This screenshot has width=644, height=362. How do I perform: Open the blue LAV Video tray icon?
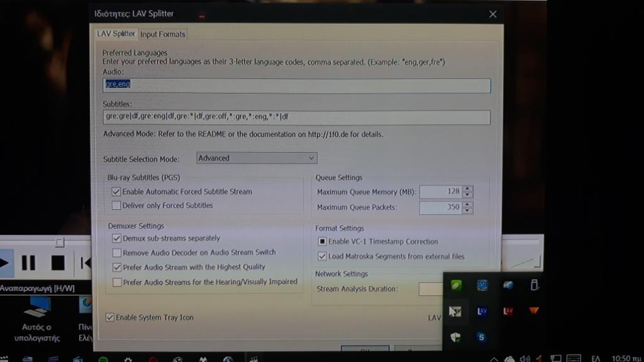tap(482, 311)
